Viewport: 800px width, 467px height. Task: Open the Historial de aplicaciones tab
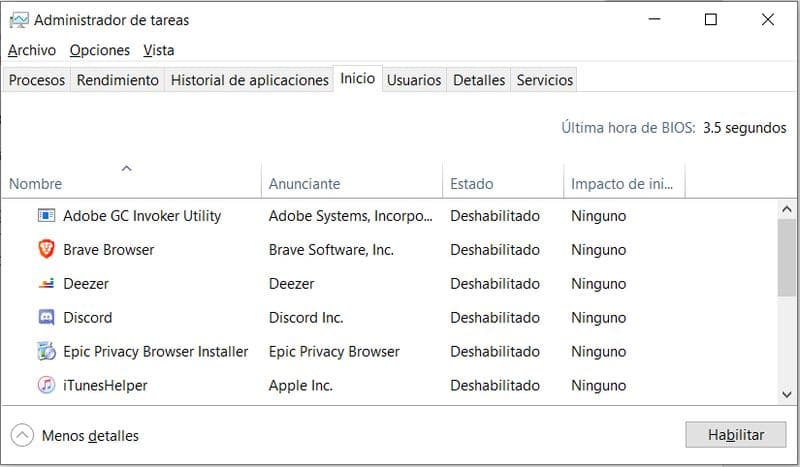point(249,80)
